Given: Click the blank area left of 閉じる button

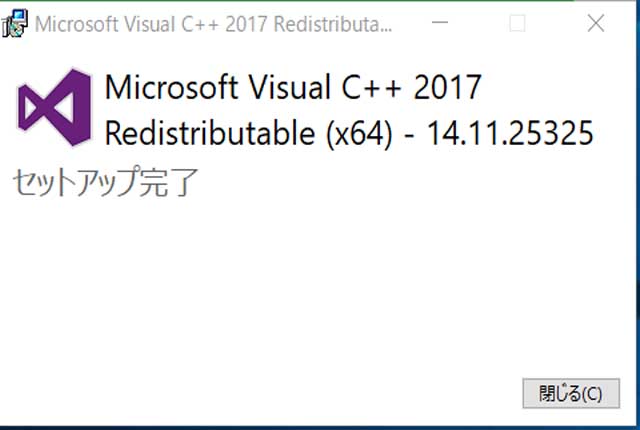Looking at the screenshot, I should pos(261,393).
